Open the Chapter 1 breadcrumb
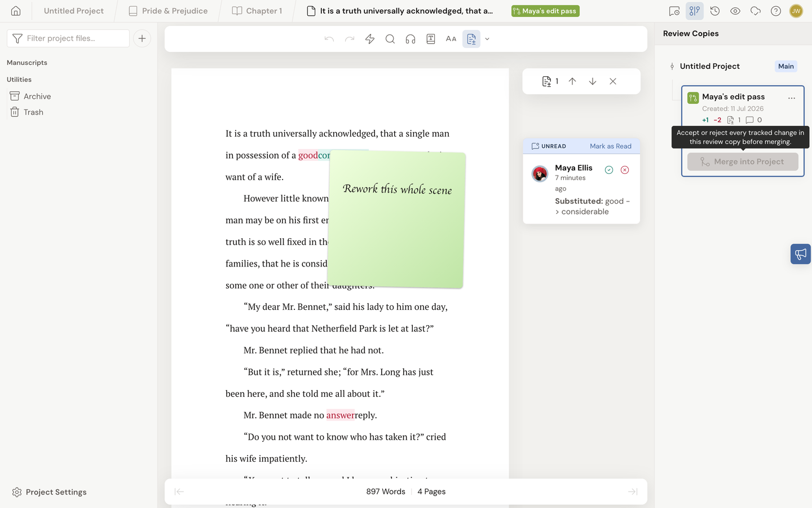Screen dimensions: 812x508 (x=257, y=11)
